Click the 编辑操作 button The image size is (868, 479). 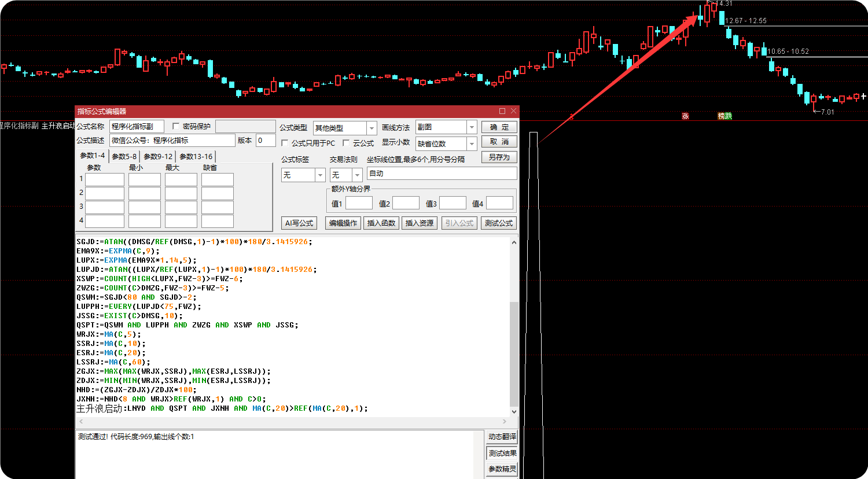343,223
